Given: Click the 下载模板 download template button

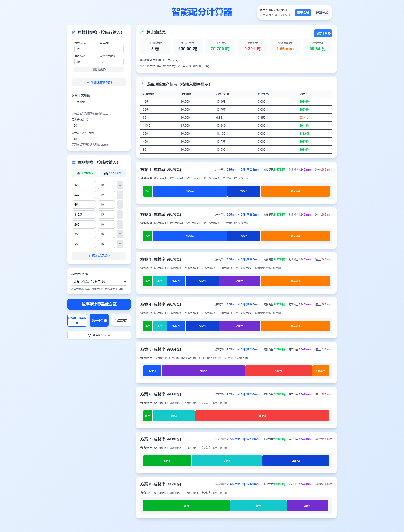Looking at the screenshot, I should pos(85,173).
